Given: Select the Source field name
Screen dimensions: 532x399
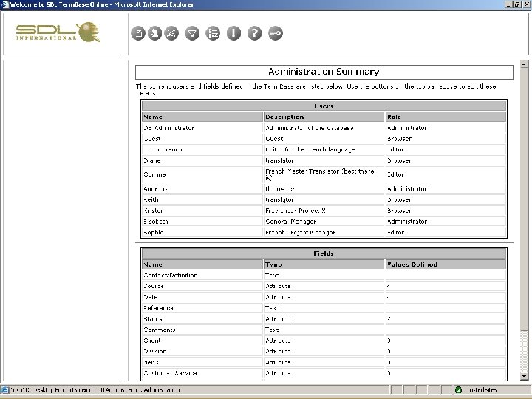Looking at the screenshot, I should tap(154, 286).
